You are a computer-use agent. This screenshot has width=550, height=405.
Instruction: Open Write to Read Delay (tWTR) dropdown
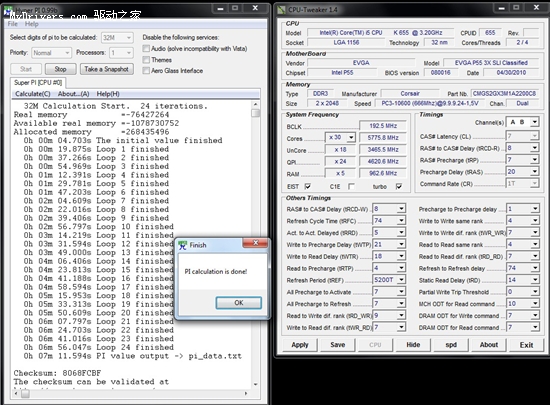[401, 256]
